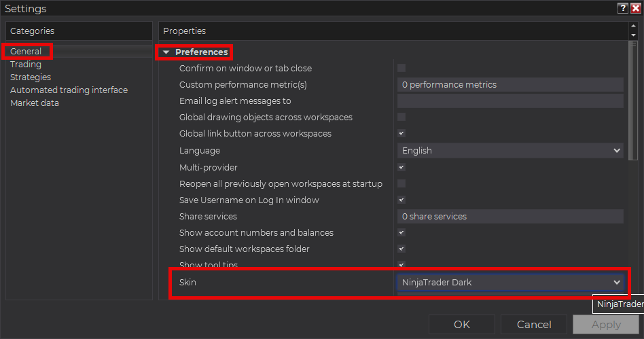Toggle Global drawing objects across workspaces checkbox
The width and height of the screenshot is (644, 339).
click(401, 117)
